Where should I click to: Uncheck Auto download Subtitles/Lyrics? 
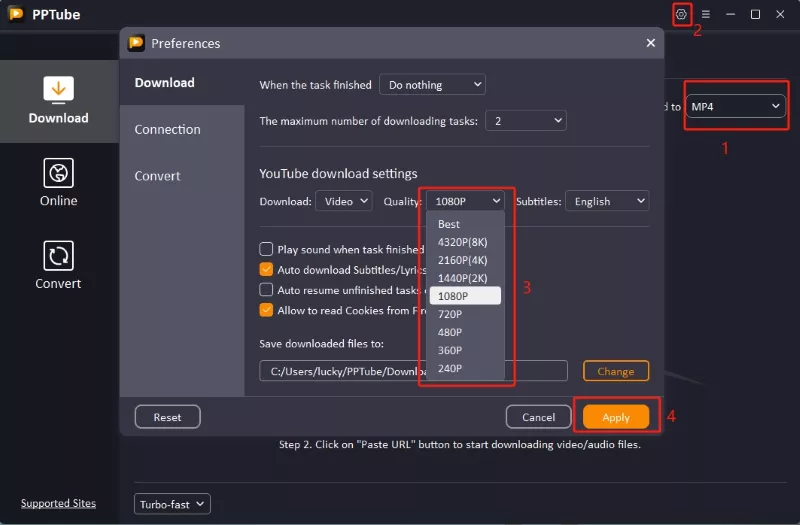[266, 269]
